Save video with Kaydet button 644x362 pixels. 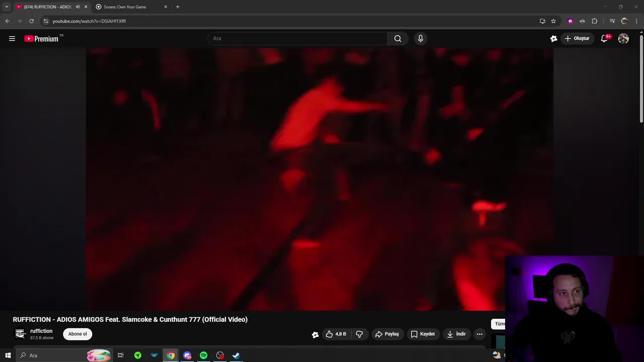(x=423, y=334)
